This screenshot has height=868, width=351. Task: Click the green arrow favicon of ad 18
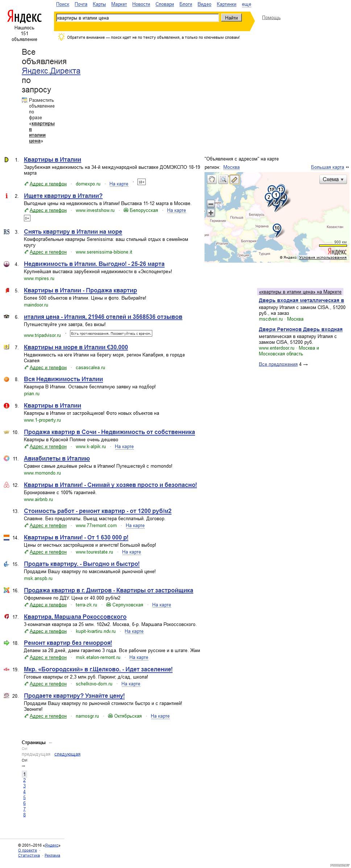click(x=6, y=643)
